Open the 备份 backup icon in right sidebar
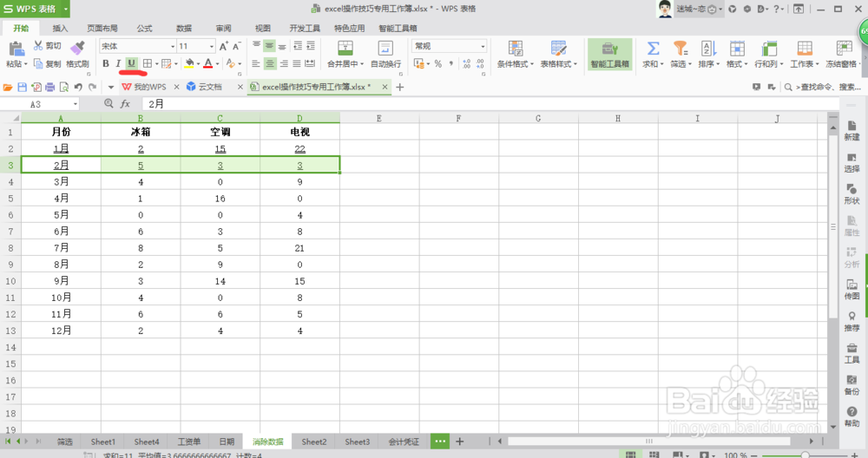Viewport: 868px width, 458px height. tap(852, 385)
